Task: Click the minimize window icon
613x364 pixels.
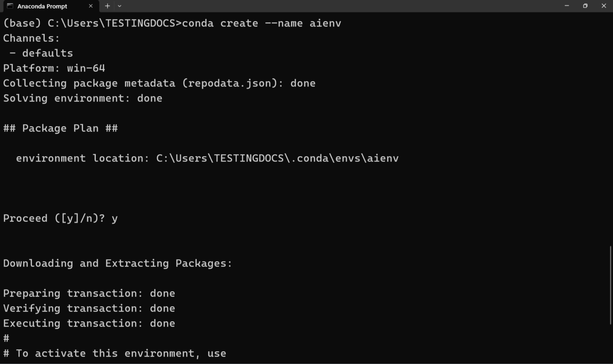Action: point(567,6)
